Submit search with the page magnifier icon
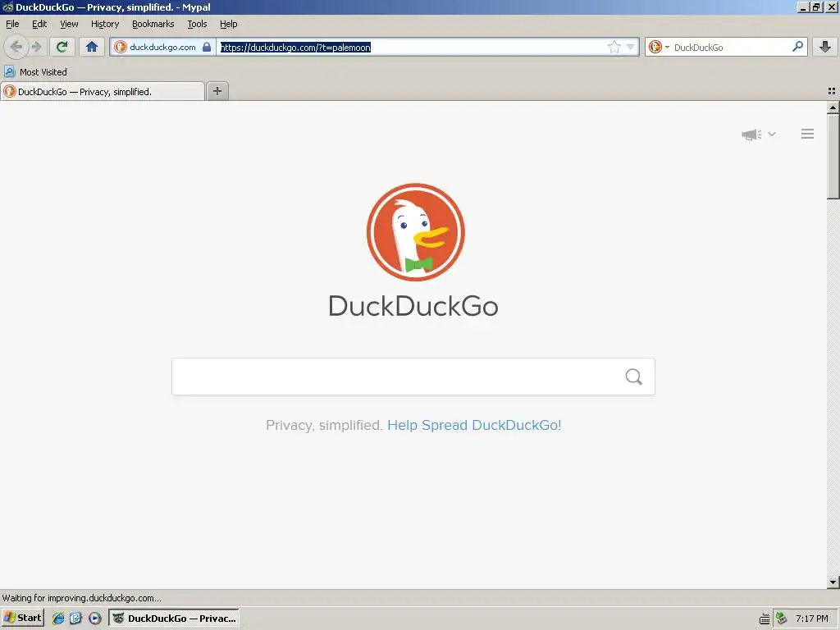Screen dimensions: 840x630 tap(634, 377)
